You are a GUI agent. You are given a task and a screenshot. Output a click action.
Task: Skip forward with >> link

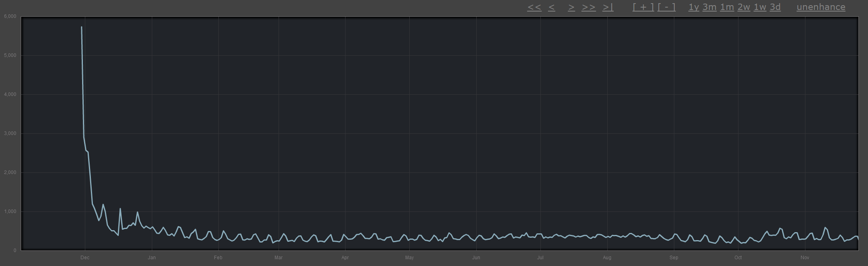pos(589,7)
